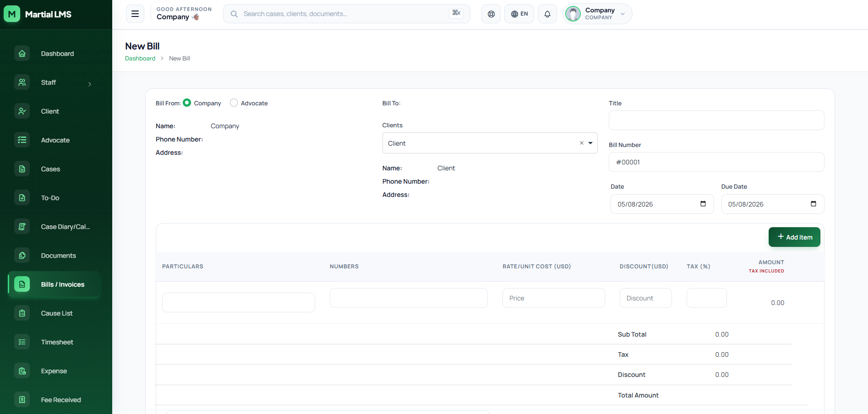Clear the selected Client with the x
Image resolution: width=868 pixels, height=414 pixels.
coord(582,143)
